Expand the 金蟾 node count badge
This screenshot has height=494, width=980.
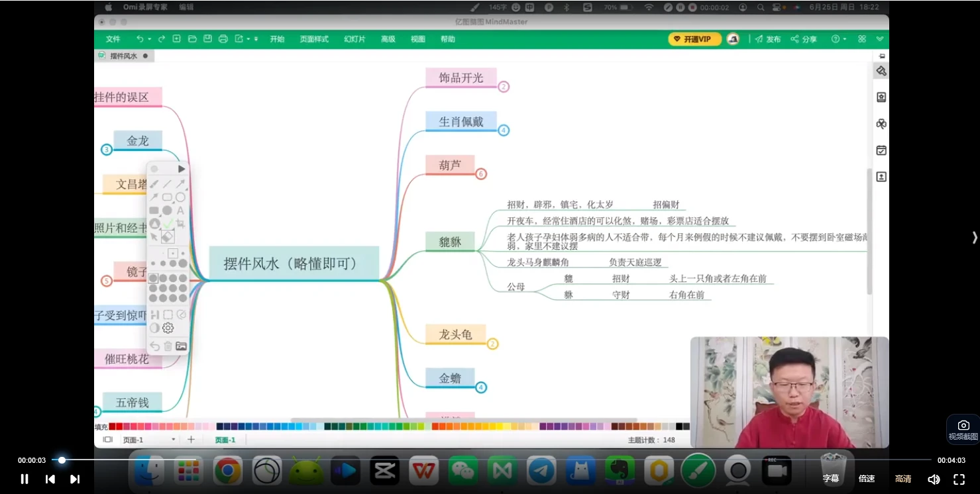pyautogui.click(x=481, y=387)
